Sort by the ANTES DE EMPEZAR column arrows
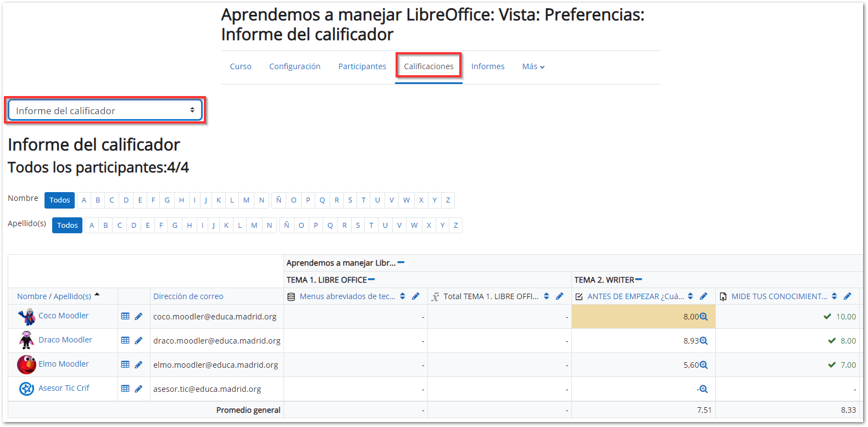Screen dimensions: 868x427 coord(691,296)
